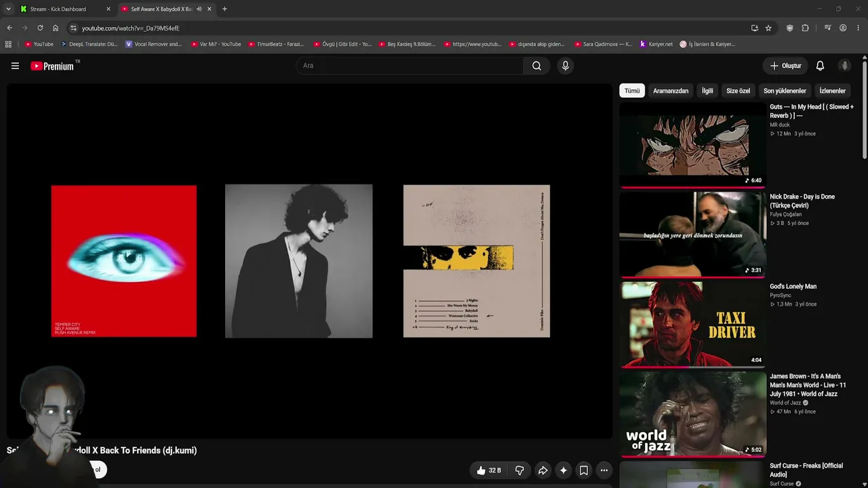The image size is (868, 488).
Task: Open browser extensions puzzle icon
Action: tap(805, 28)
